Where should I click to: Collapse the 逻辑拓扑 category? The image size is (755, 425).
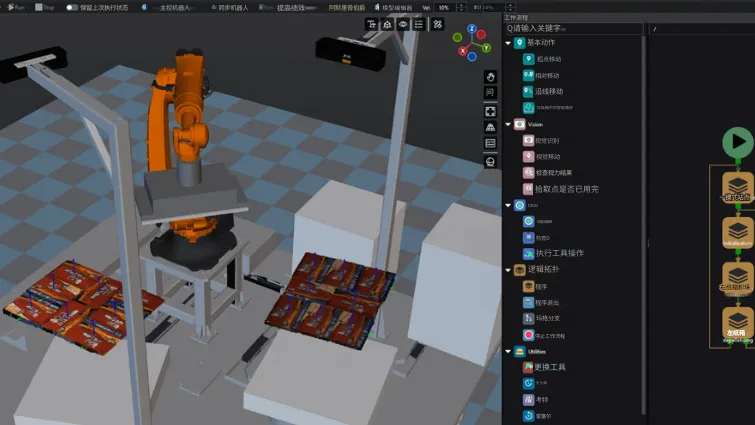coord(508,270)
